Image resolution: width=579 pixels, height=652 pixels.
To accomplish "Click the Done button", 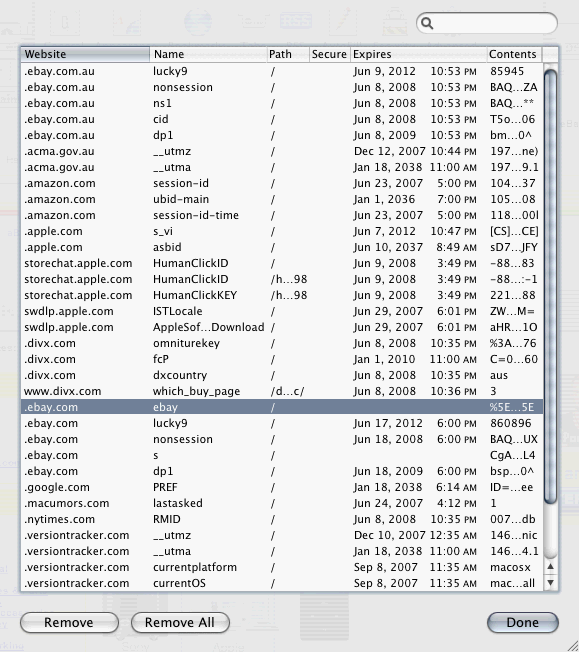I will coord(522,622).
